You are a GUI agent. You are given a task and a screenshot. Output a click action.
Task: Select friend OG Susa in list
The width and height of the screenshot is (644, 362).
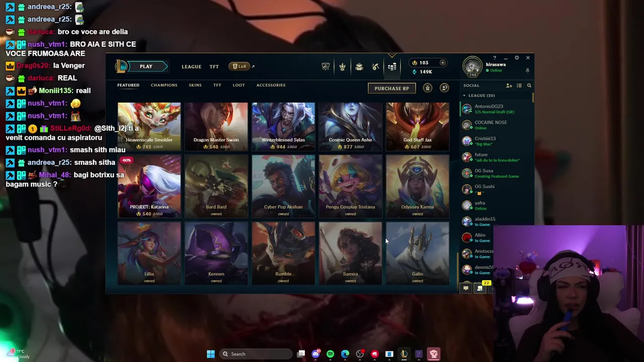tap(495, 173)
